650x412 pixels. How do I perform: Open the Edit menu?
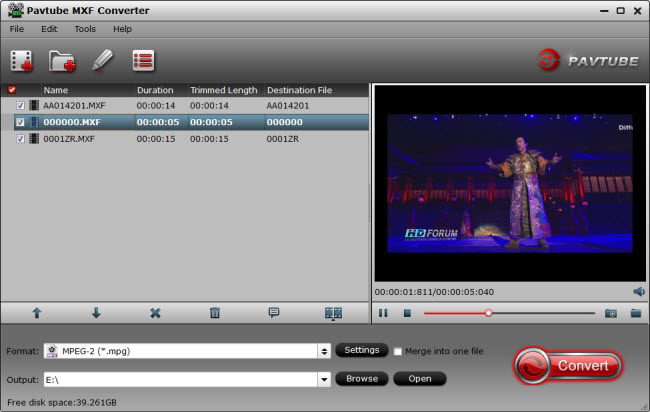tap(49, 29)
